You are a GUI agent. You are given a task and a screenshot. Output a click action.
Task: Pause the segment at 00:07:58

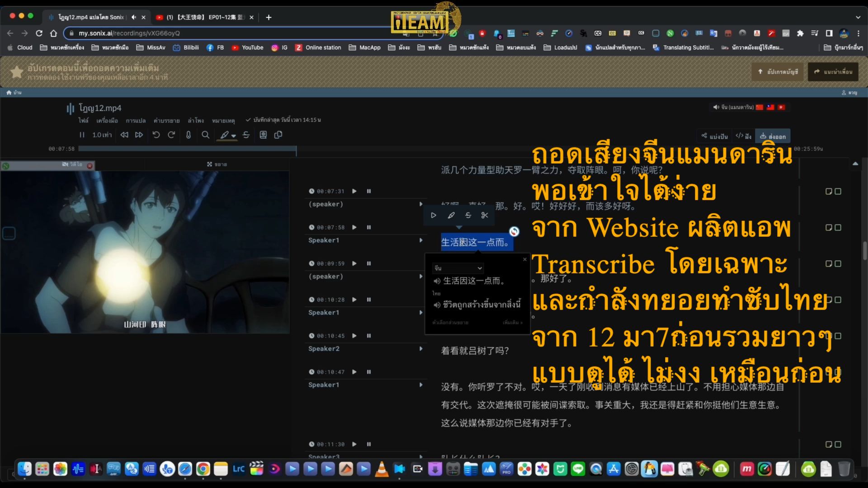click(x=369, y=227)
